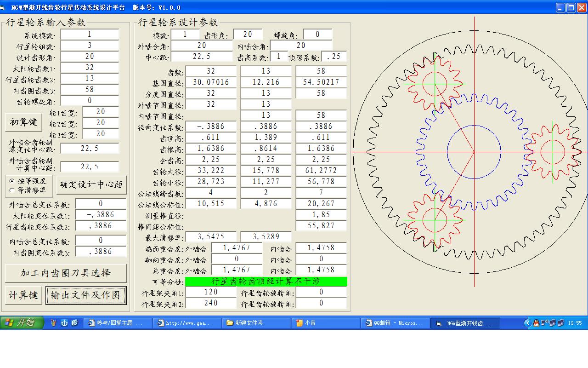This screenshot has width=588, height=368.
Task: Click the 齿形角 field showing 20
Action: [x=248, y=34]
